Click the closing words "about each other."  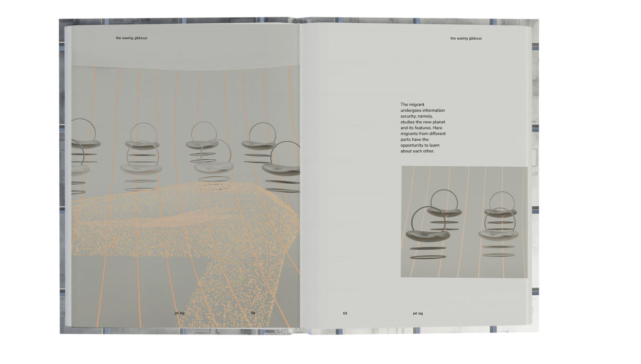[x=417, y=151]
